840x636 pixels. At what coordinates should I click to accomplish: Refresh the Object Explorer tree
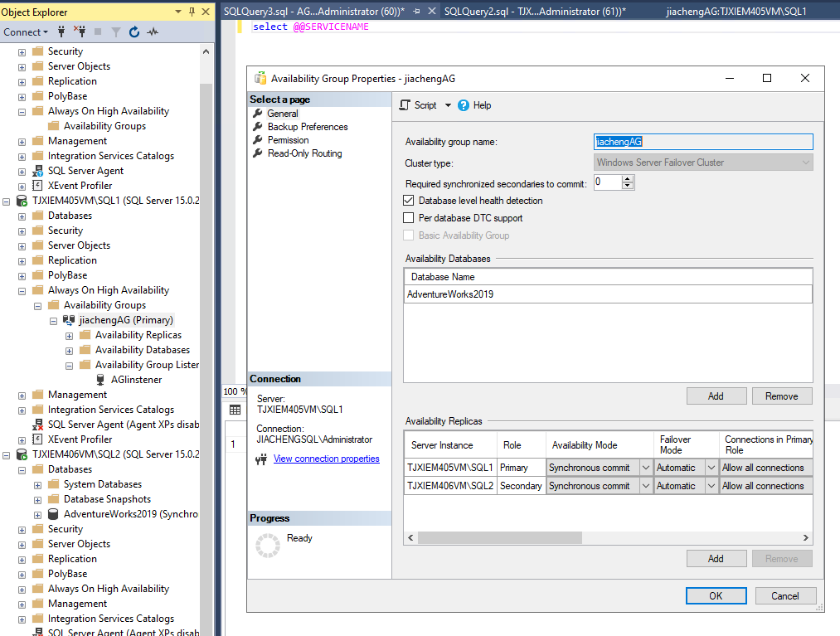(x=134, y=32)
